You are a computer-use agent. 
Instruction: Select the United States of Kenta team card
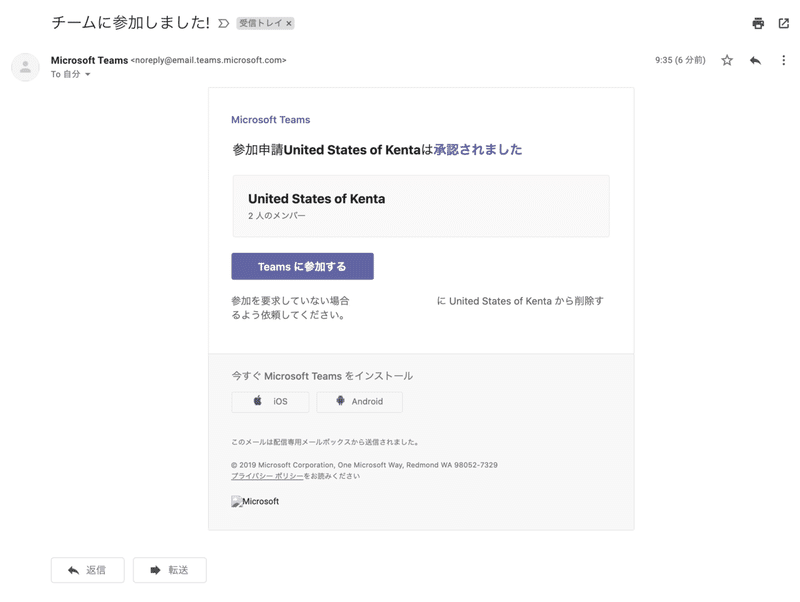[x=421, y=206]
